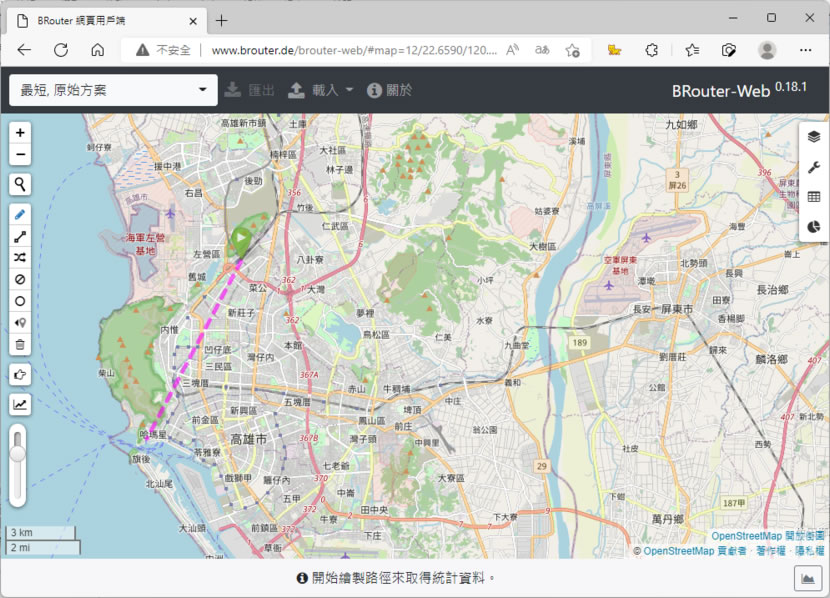Click the pointing hand icon button
The image size is (830, 598).
point(20,375)
